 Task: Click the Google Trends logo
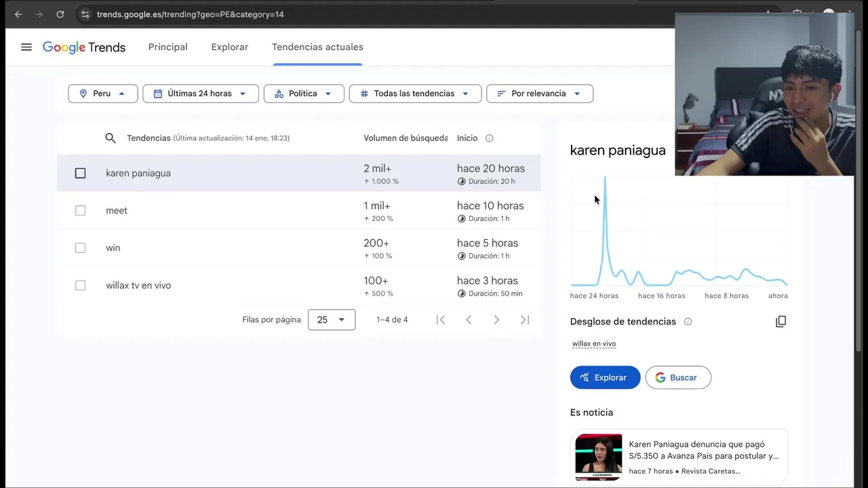pyautogui.click(x=84, y=47)
